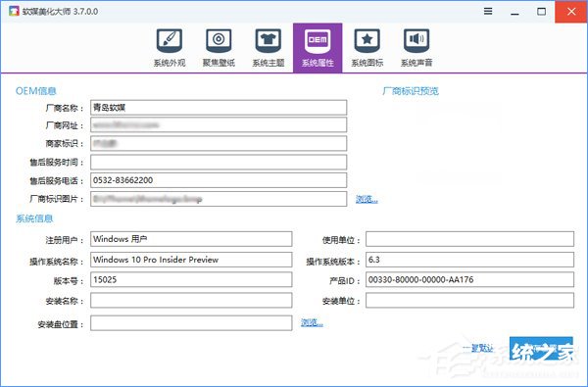
Task: Open the 系统声音 (System Sound) speaker icon
Action: [x=416, y=48]
